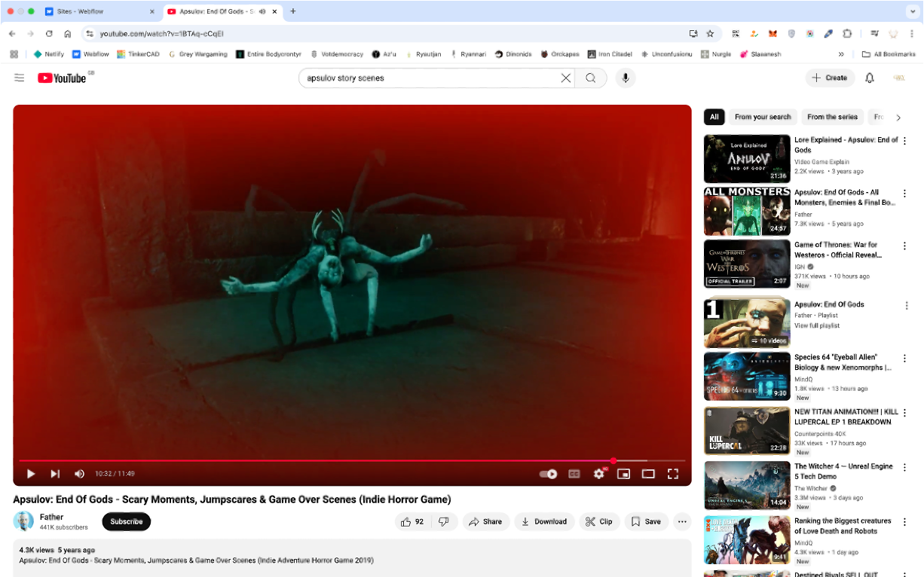Switch to theater mode
924x577 pixels.
[648, 474]
